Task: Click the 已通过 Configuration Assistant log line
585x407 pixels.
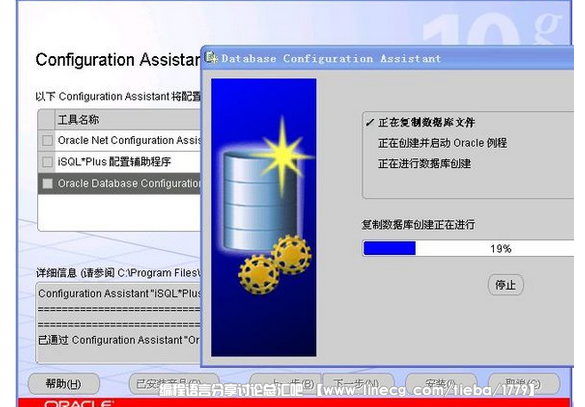Action: coord(119,340)
